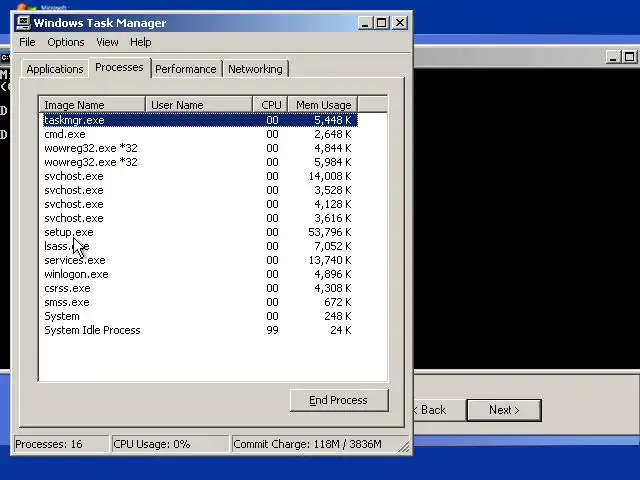This screenshot has height=480, width=640.
Task: Select the Processes tab
Action: click(x=120, y=67)
